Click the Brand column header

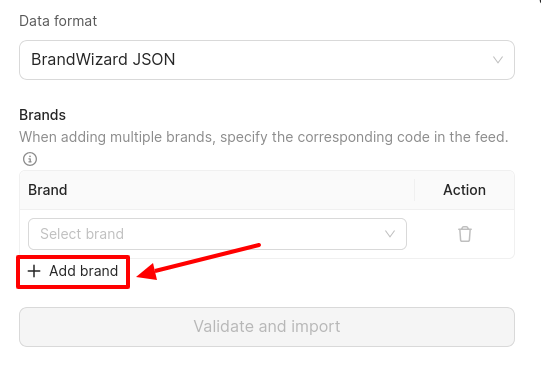coord(48,190)
